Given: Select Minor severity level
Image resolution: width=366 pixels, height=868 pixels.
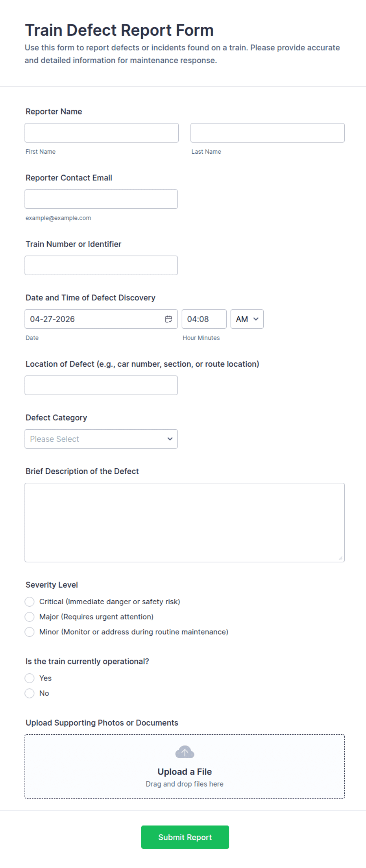Looking at the screenshot, I should click(x=30, y=632).
